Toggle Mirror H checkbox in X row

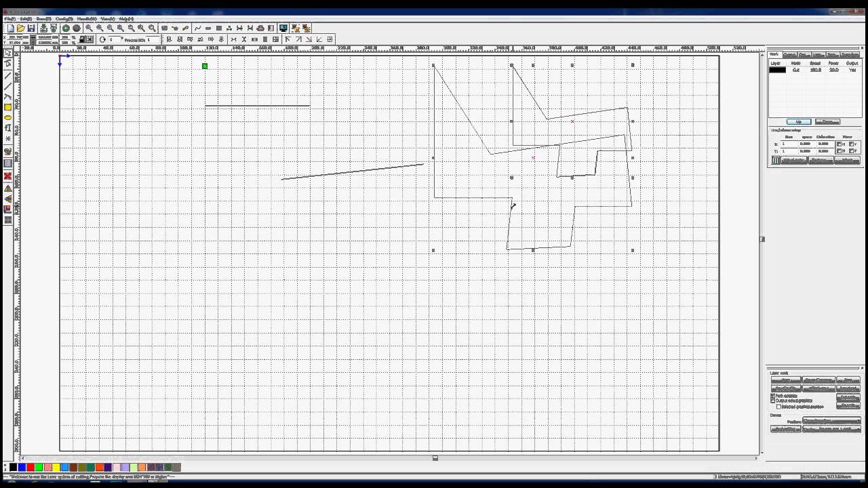pyautogui.click(x=839, y=144)
